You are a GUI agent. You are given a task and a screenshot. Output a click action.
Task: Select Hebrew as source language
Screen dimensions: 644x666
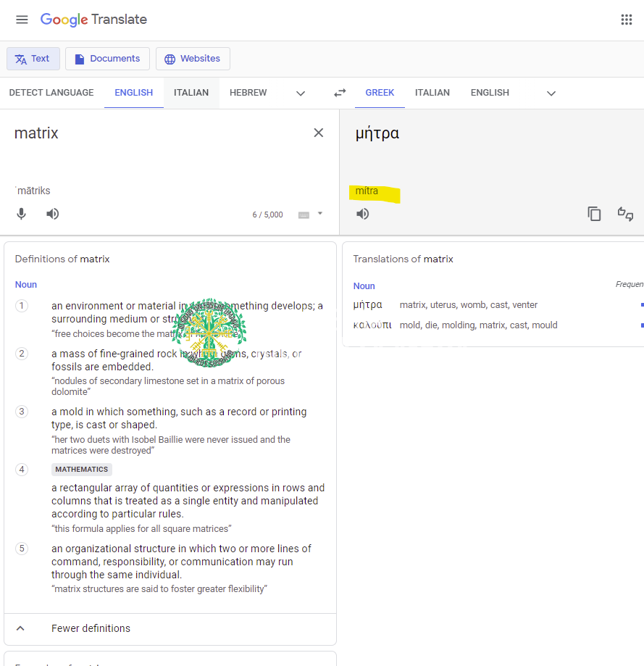(248, 93)
